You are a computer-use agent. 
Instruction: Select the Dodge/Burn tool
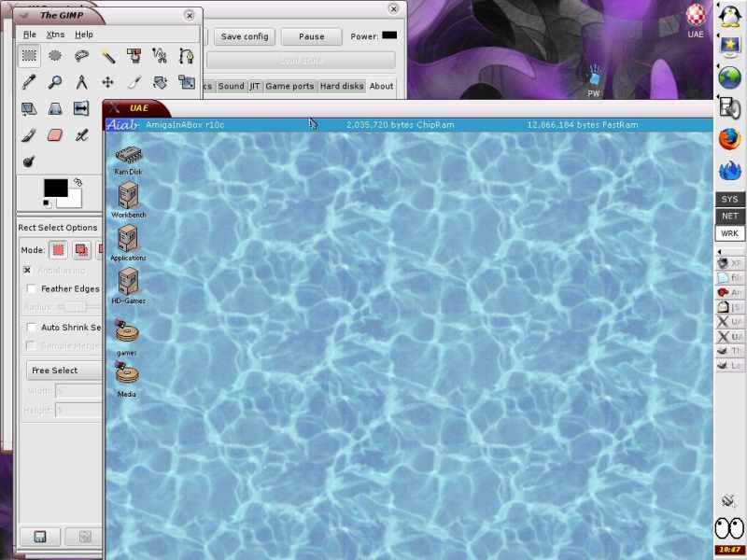click(x=29, y=161)
